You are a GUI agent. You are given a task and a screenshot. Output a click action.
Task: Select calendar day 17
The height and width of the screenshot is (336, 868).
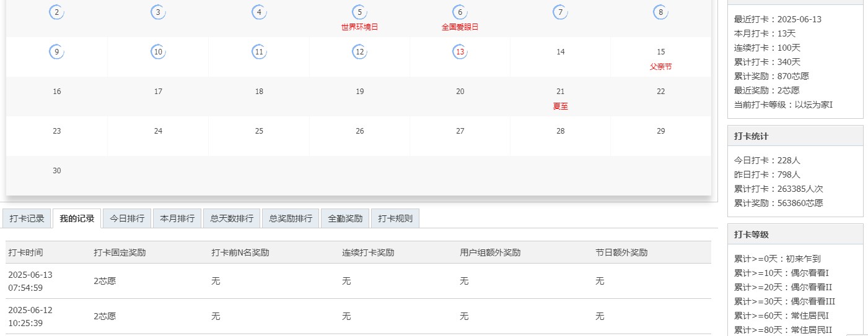[x=158, y=92]
